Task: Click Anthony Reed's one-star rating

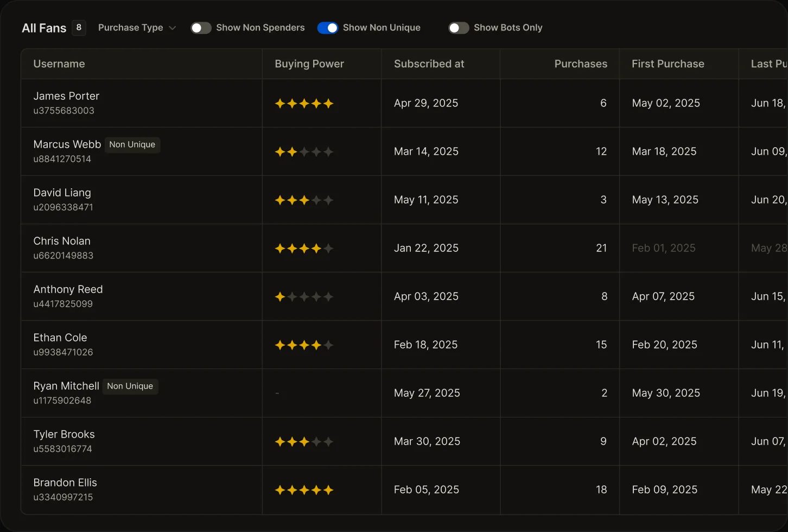Action: click(x=304, y=296)
